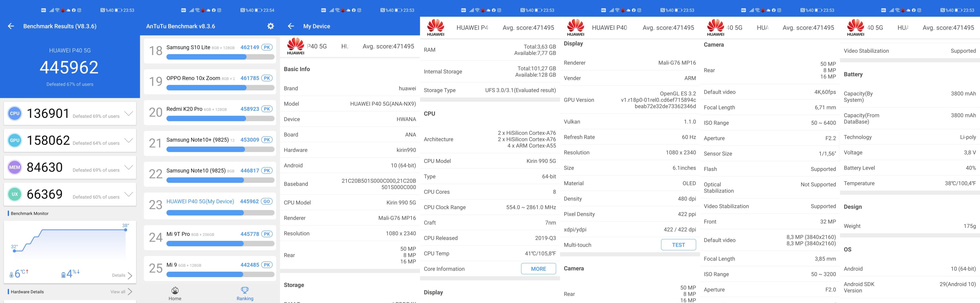Image resolution: width=980 pixels, height=303 pixels.
Task: Tap battery drop 4% indicator
Action: pyautogui.click(x=70, y=274)
